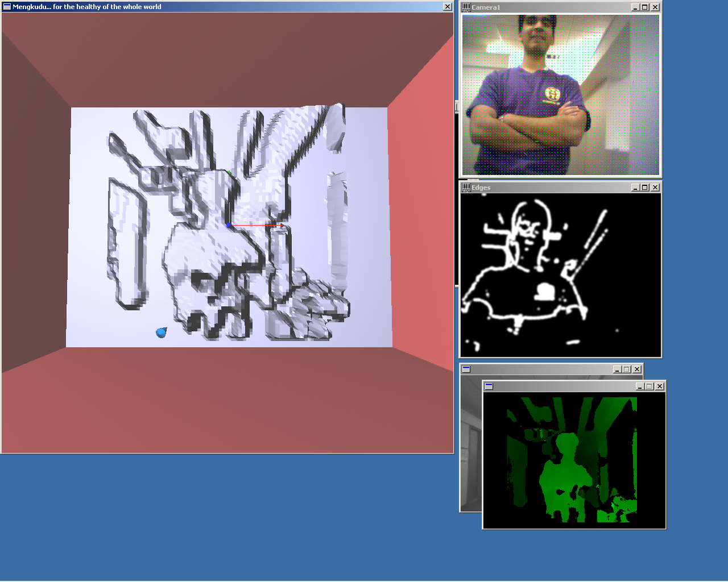Click the shirt logo in Camera1 feed
Image resolution: width=728 pixels, height=582 pixels.
(x=552, y=94)
